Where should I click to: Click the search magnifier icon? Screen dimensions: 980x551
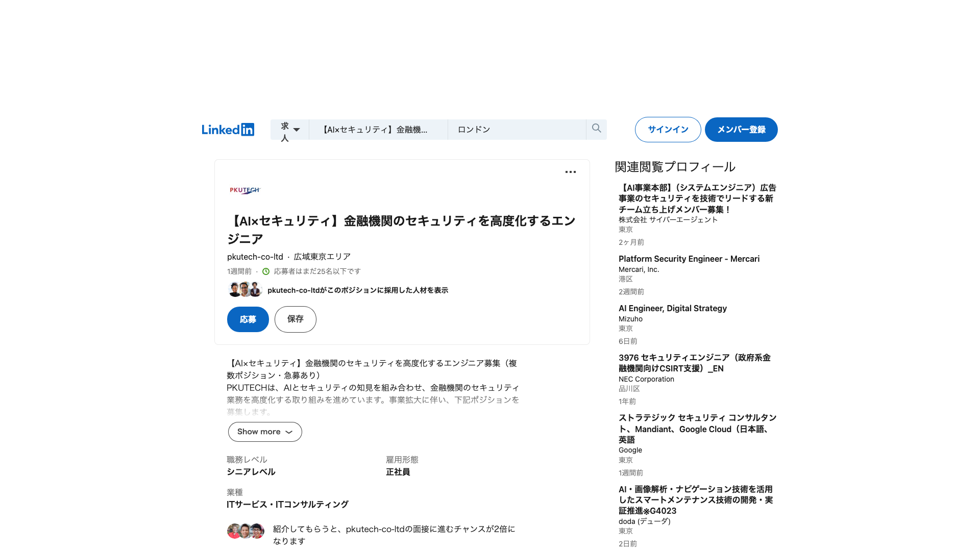pos(596,129)
